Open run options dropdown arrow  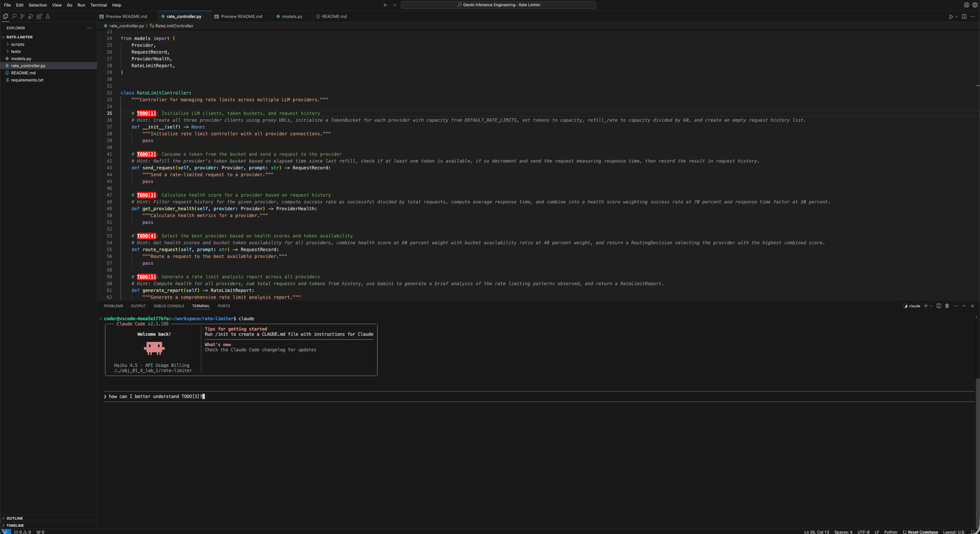pos(956,17)
